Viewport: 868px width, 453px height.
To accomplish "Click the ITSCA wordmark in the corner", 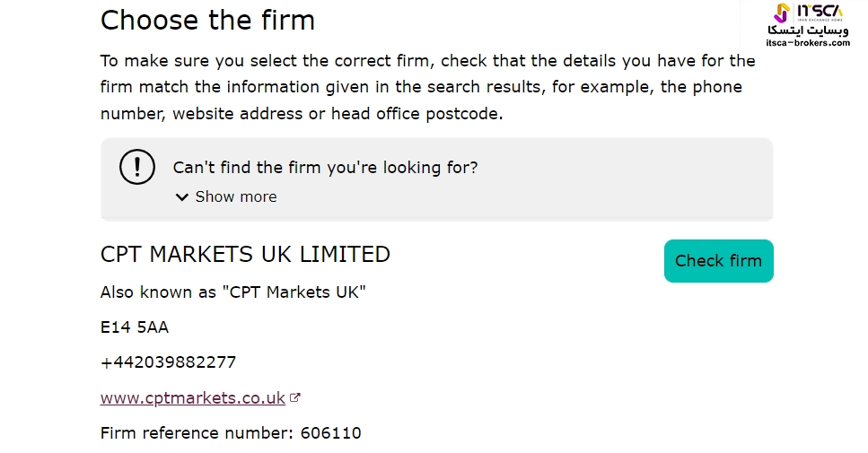I will click(x=820, y=9).
